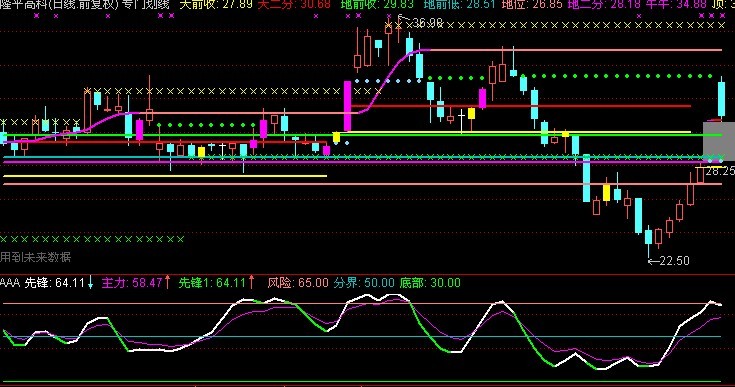The width and height of the screenshot is (735, 387).
Task: Click the 天前收 27.89 value
Action: point(216,5)
